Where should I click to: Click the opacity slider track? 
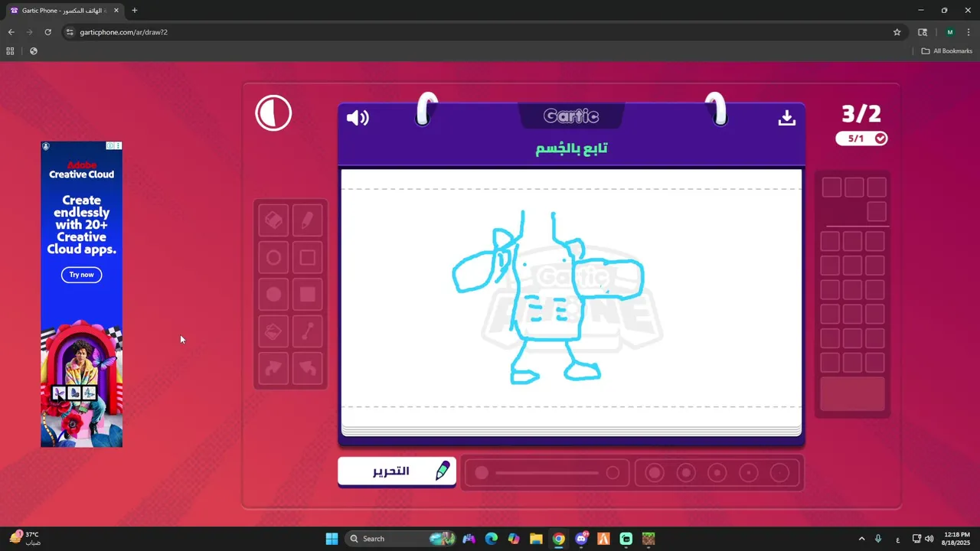pos(547,473)
